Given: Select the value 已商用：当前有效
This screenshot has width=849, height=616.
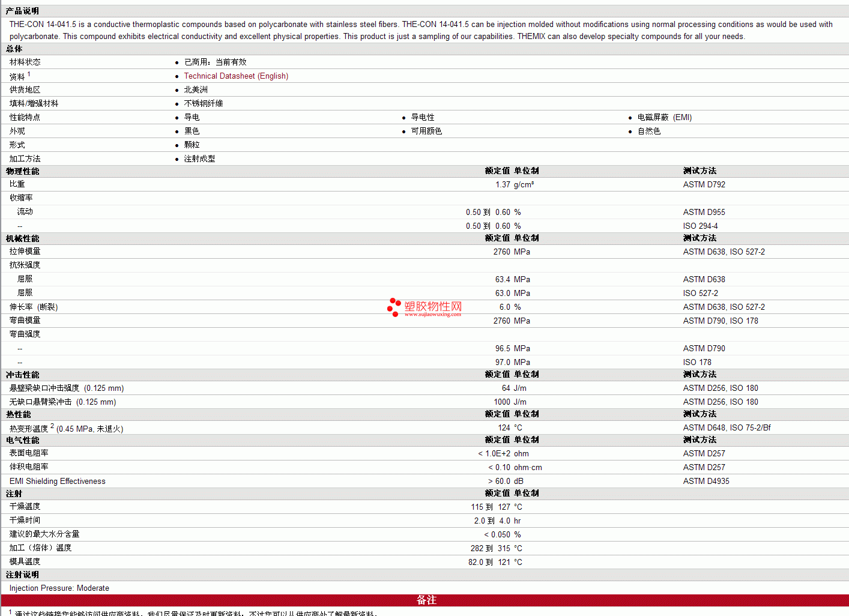Looking at the screenshot, I should tap(215, 62).
